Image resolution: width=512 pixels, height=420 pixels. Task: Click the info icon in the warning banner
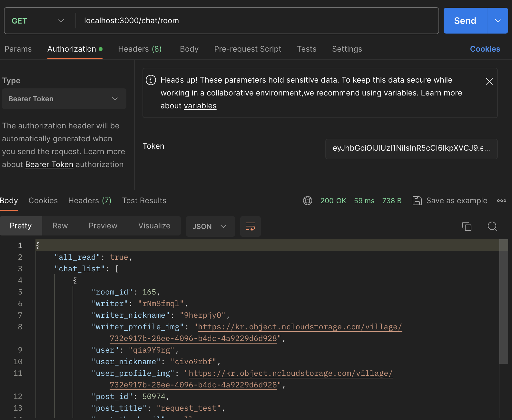(x=151, y=80)
